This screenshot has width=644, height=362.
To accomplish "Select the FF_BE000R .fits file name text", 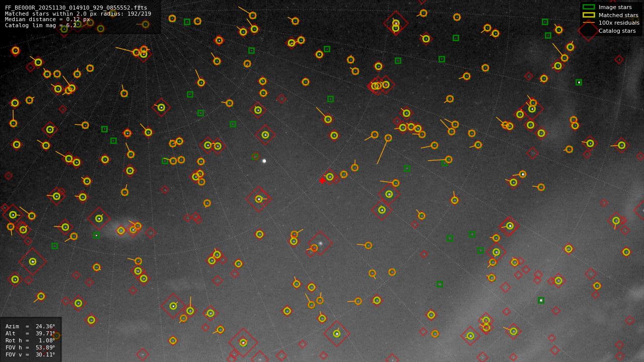I will coord(76,8).
